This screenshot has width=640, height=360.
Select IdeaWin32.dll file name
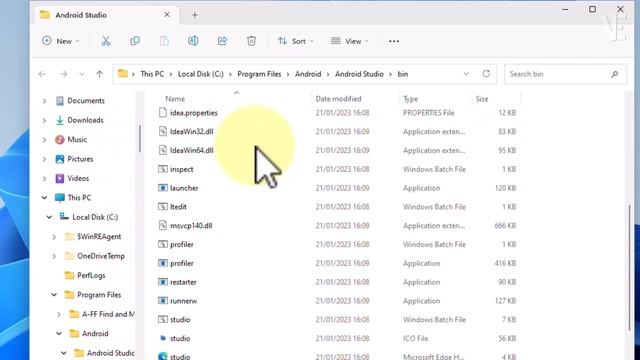coord(191,131)
